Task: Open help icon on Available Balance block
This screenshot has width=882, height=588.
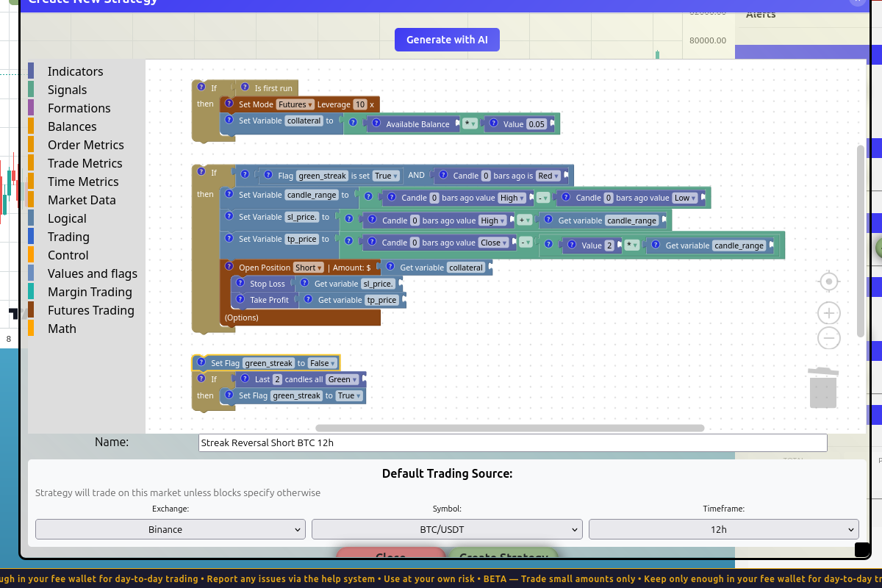Action: coord(376,124)
